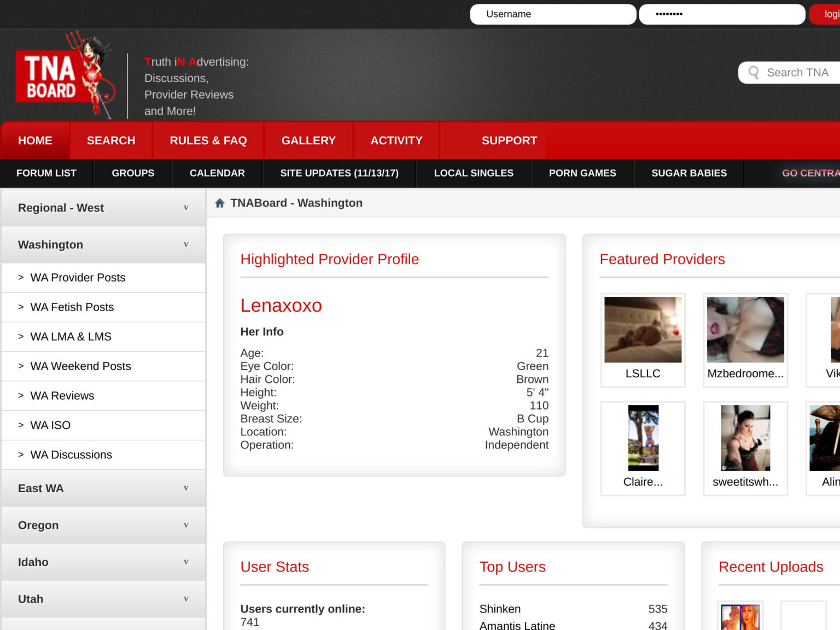Click the Featured Providers heading
The height and width of the screenshot is (630, 840).
(x=662, y=259)
